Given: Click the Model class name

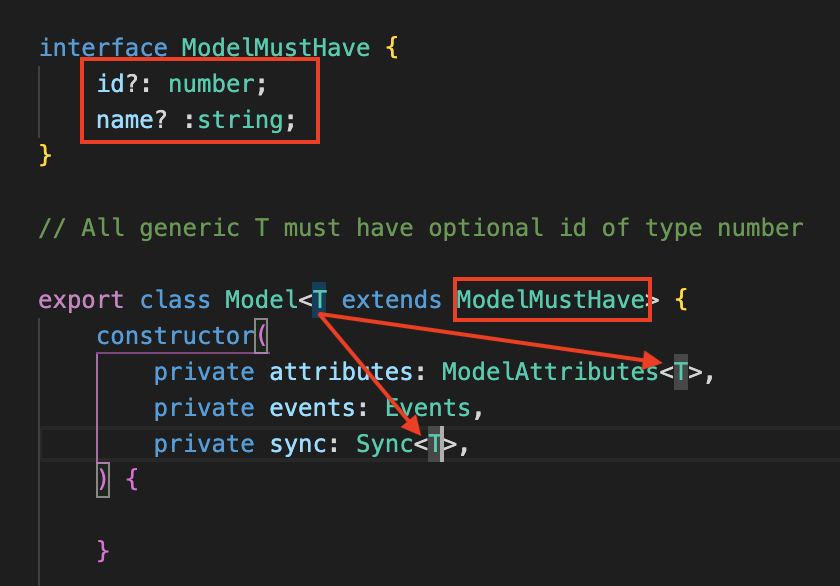Looking at the screenshot, I should coord(261,300).
